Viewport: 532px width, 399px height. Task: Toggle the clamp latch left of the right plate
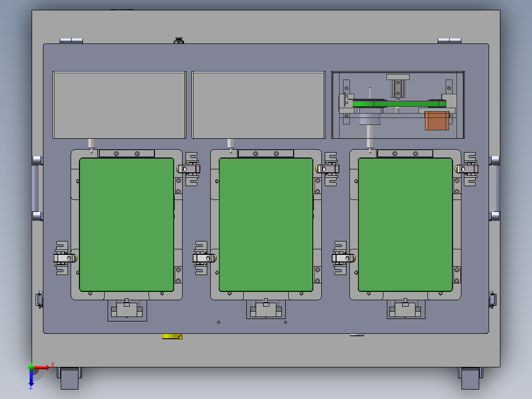point(341,257)
